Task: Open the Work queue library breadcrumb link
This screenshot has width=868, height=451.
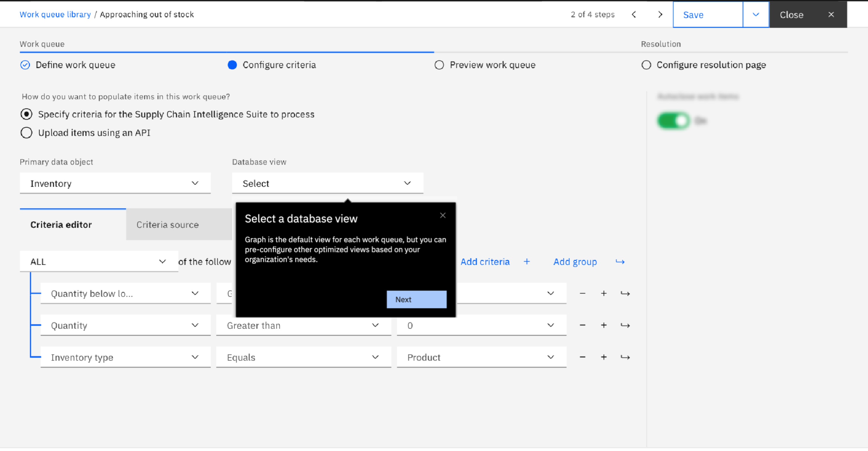Action: 55,15
